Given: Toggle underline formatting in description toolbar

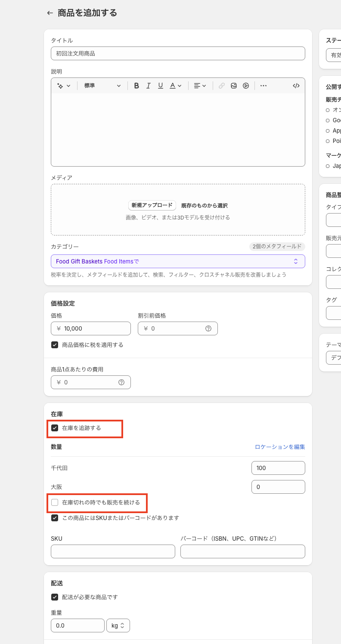Looking at the screenshot, I should 161,86.
